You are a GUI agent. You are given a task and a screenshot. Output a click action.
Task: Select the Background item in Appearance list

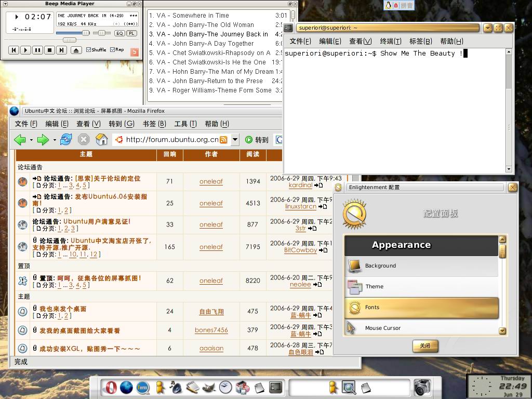[x=421, y=266]
